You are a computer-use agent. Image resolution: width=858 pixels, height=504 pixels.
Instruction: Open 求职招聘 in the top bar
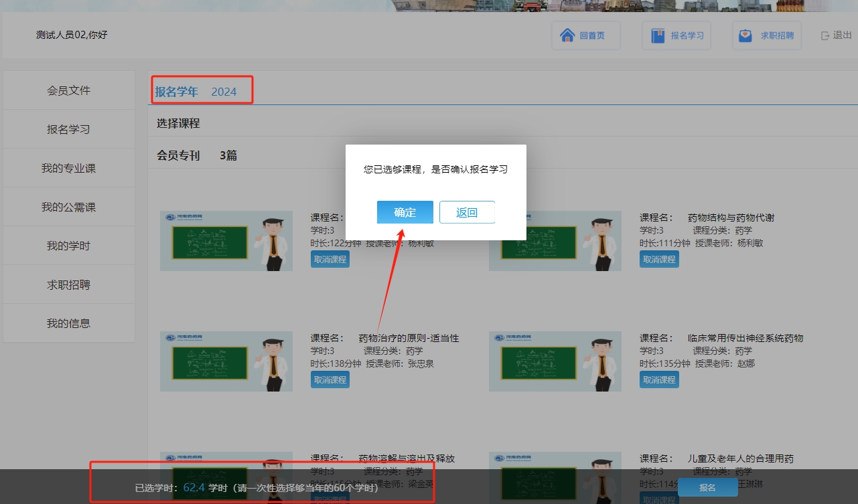(766, 35)
